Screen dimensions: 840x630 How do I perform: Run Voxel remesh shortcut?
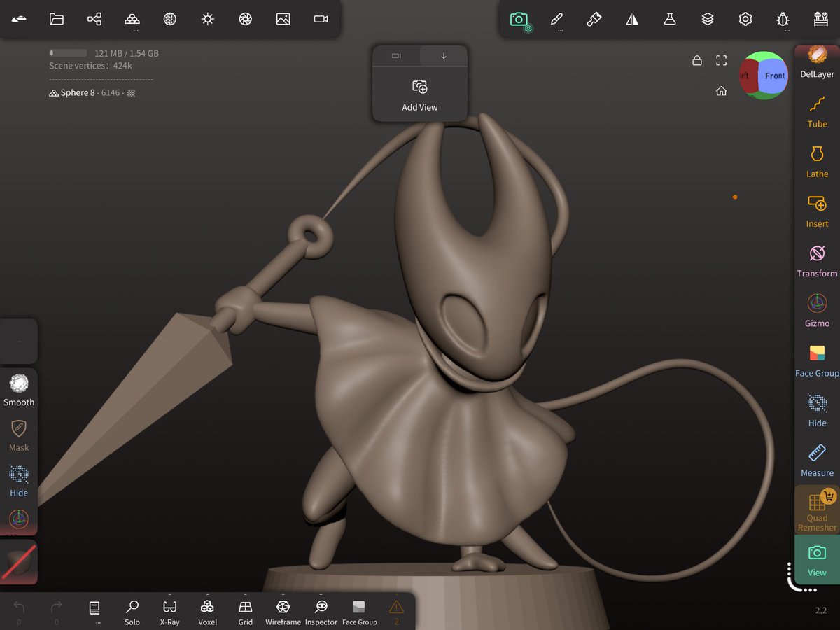click(208, 610)
